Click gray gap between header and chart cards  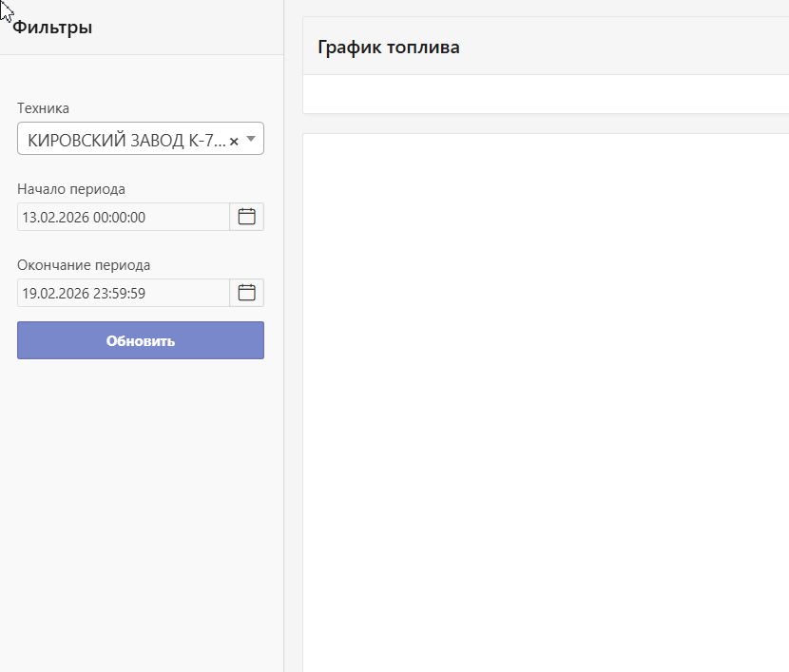tap(546, 124)
